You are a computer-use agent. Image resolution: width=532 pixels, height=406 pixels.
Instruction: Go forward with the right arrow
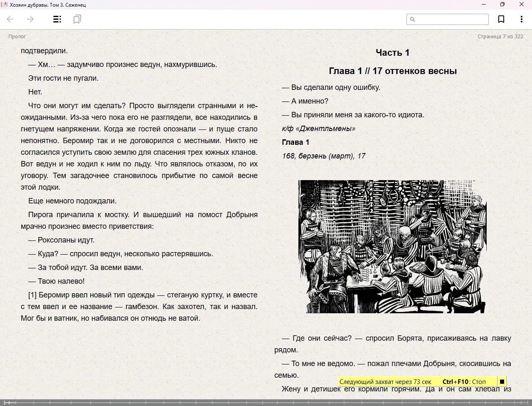tap(30, 19)
